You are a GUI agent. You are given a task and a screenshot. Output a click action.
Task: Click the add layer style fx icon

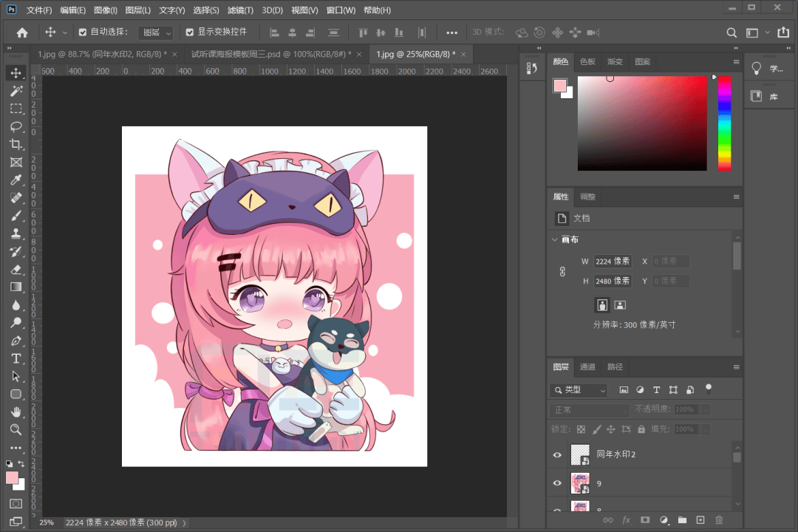tap(627, 519)
